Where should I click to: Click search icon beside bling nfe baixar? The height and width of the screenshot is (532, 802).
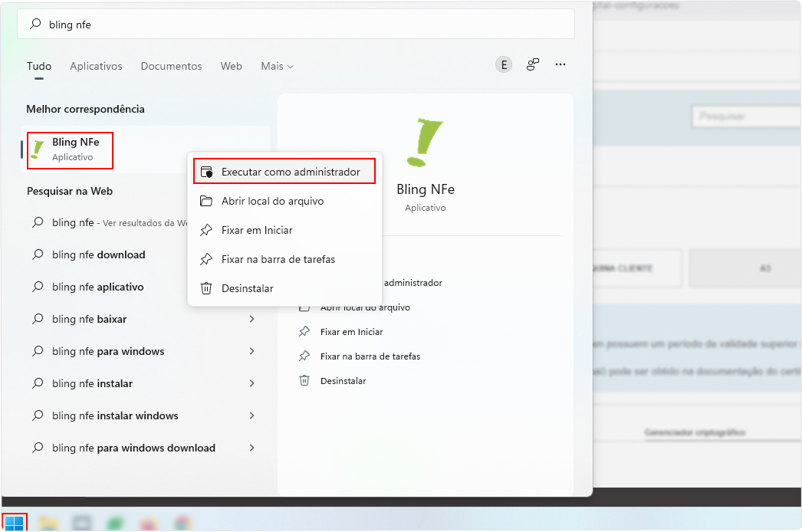point(38,319)
